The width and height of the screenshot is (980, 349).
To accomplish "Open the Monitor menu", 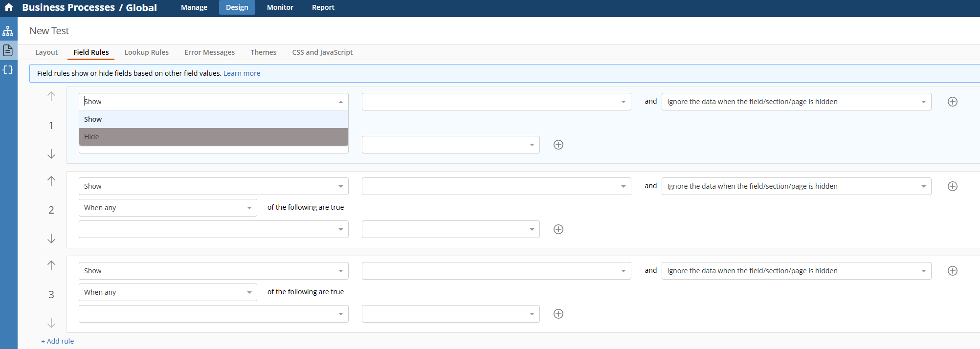I will tap(280, 7).
